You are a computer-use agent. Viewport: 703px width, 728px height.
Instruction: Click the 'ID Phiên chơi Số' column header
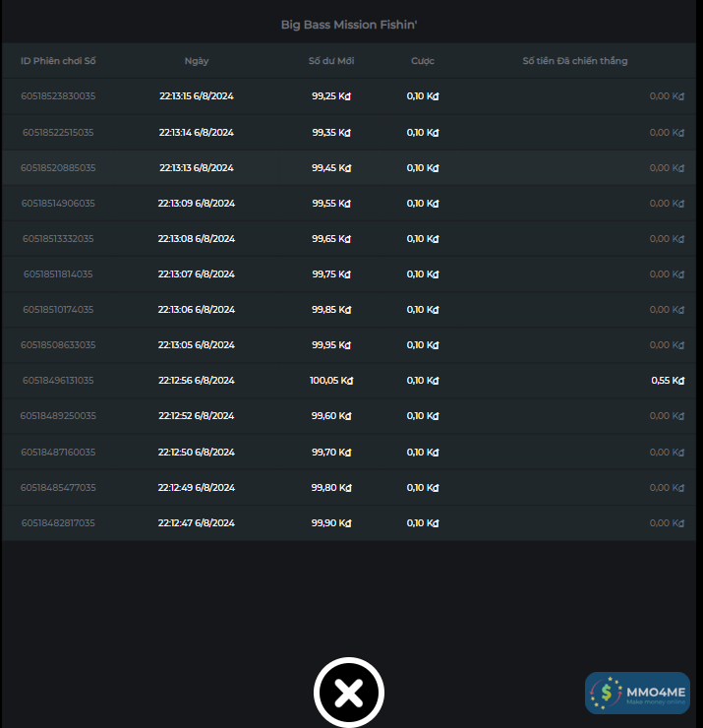tap(58, 61)
